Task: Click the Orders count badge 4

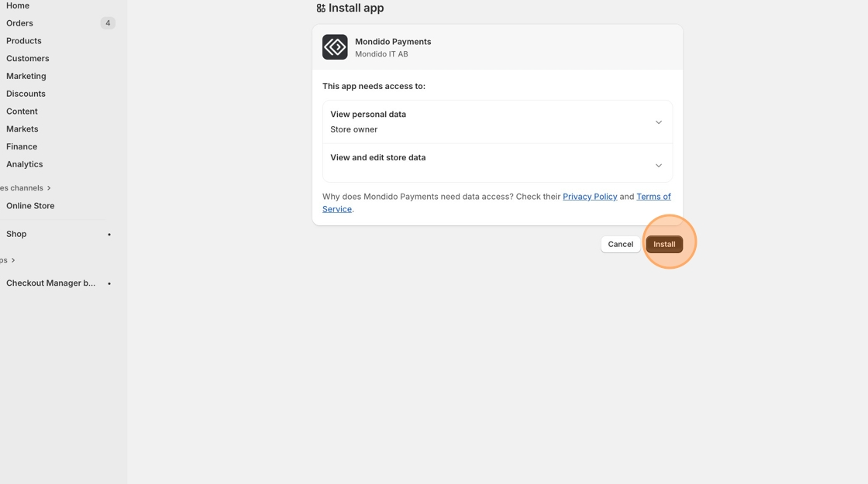Action: (x=108, y=23)
